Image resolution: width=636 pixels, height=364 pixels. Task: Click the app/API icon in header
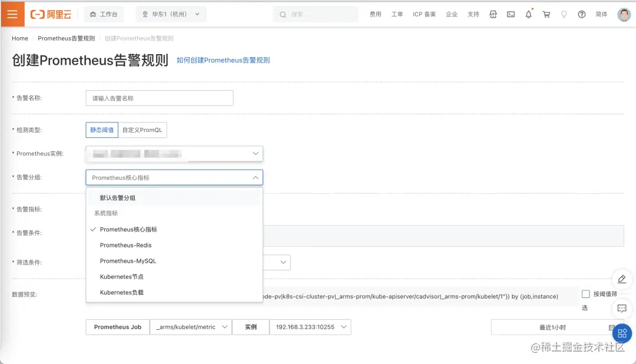pos(493,14)
